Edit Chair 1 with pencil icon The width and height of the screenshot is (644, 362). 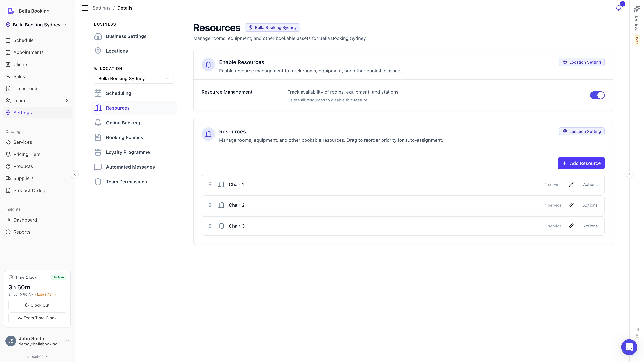click(571, 184)
